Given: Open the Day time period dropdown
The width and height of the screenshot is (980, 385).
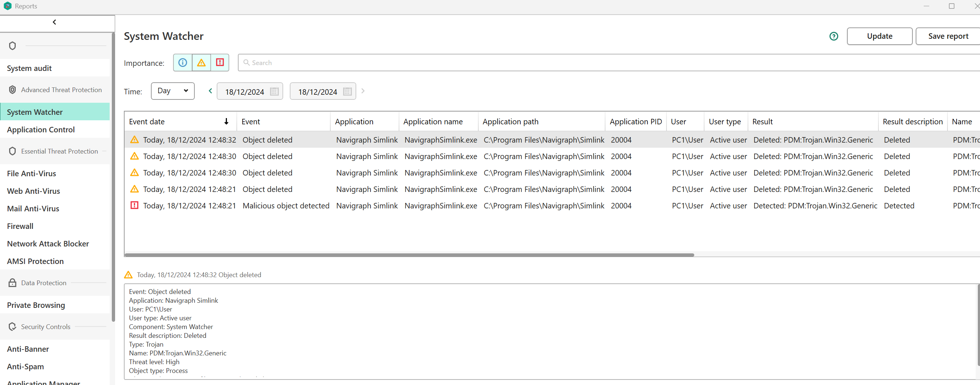Looking at the screenshot, I should point(173,91).
